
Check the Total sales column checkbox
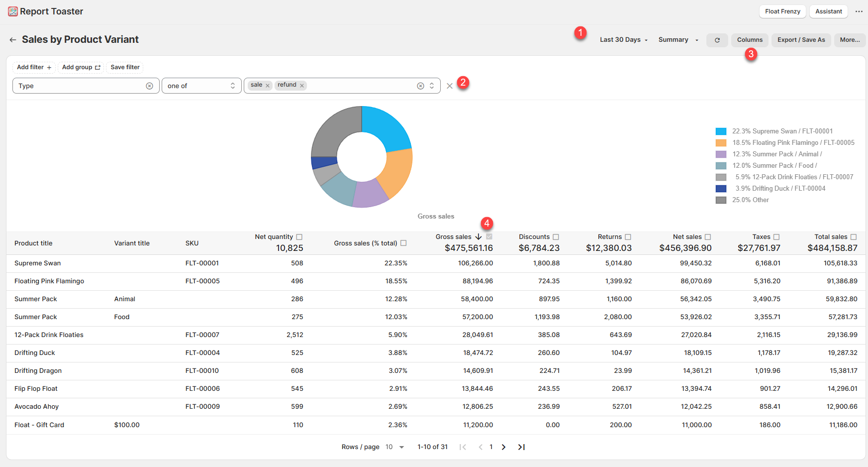click(854, 237)
